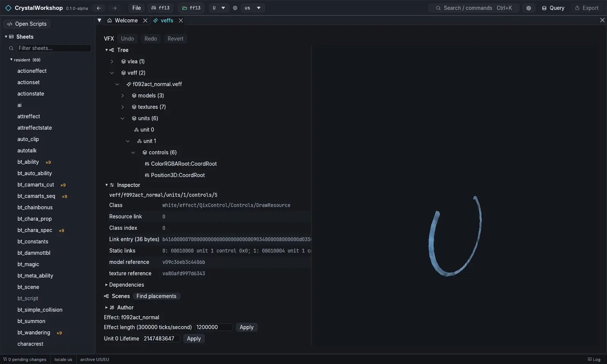Expand the models (3) node

pos(123,96)
